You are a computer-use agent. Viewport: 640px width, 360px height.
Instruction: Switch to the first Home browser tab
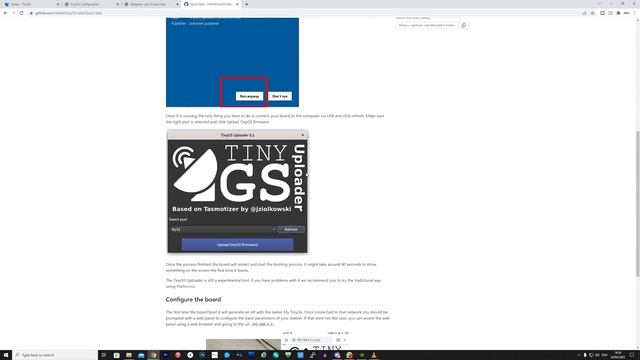click(x=31, y=4)
